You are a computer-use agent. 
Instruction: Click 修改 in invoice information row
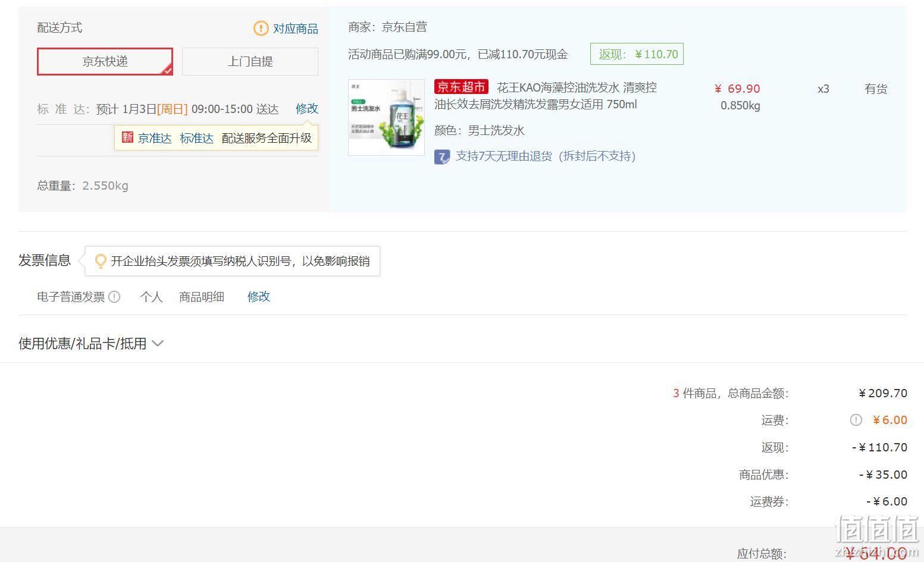point(259,296)
